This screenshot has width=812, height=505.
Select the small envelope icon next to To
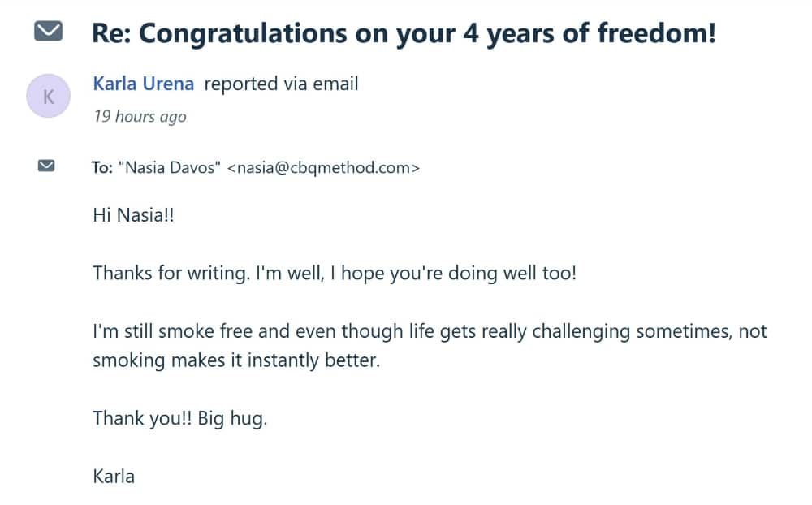45,165
